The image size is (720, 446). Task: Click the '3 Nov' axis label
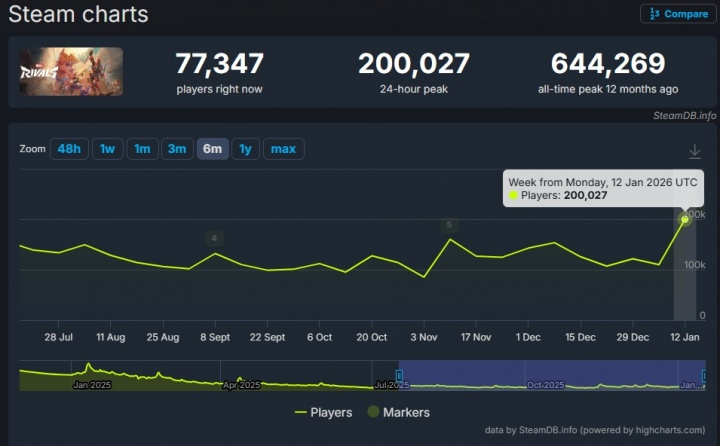[x=424, y=337]
